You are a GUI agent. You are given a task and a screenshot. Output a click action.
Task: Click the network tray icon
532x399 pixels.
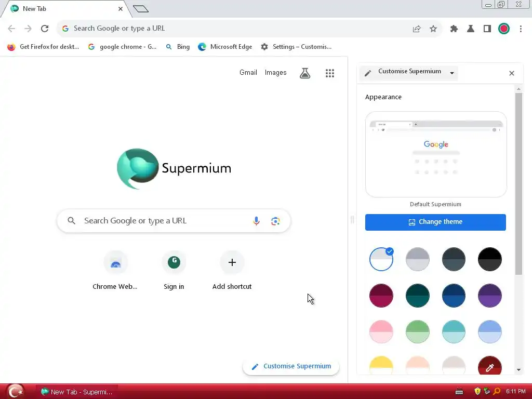pyautogui.click(x=487, y=392)
